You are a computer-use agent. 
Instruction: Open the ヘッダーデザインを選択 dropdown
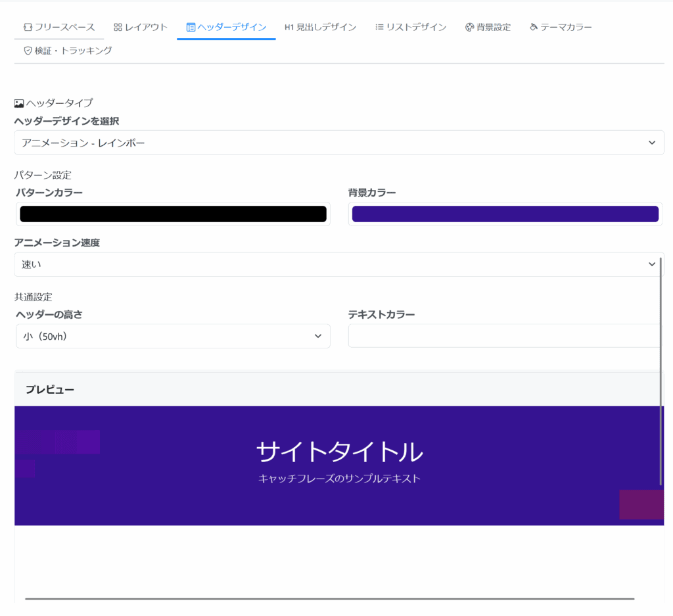point(339,143)
